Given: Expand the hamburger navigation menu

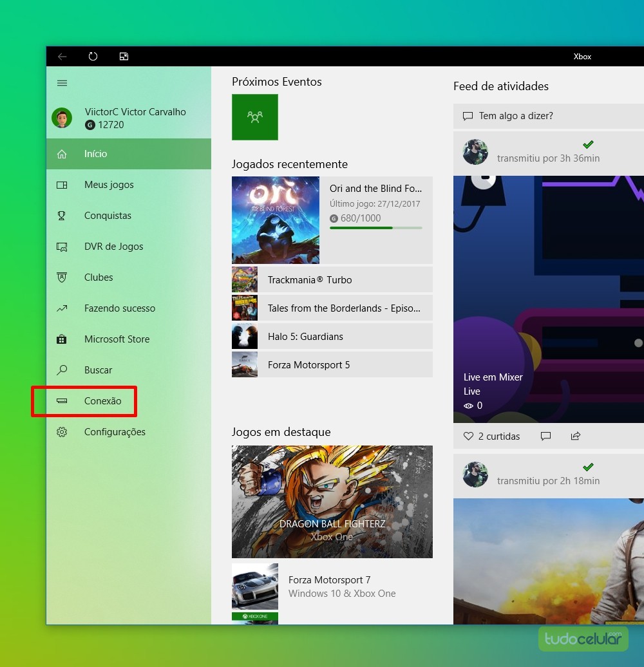Looking at the screenshot, I should pyautogui.click(x=62, y=83).
